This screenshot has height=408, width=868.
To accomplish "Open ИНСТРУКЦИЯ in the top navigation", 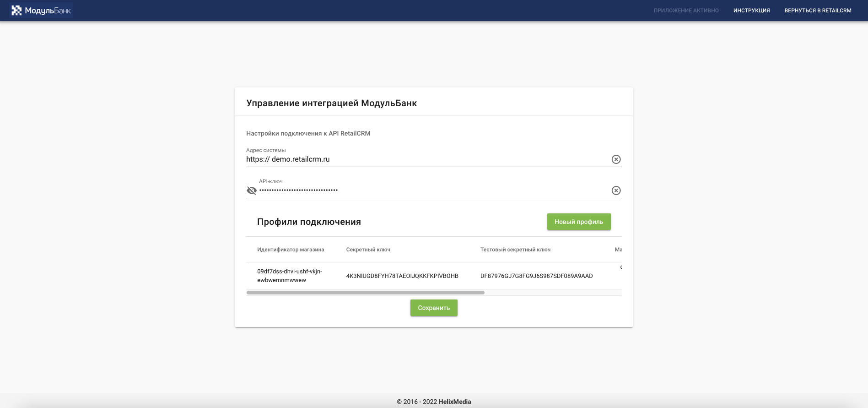I will (x=751, y=11).
